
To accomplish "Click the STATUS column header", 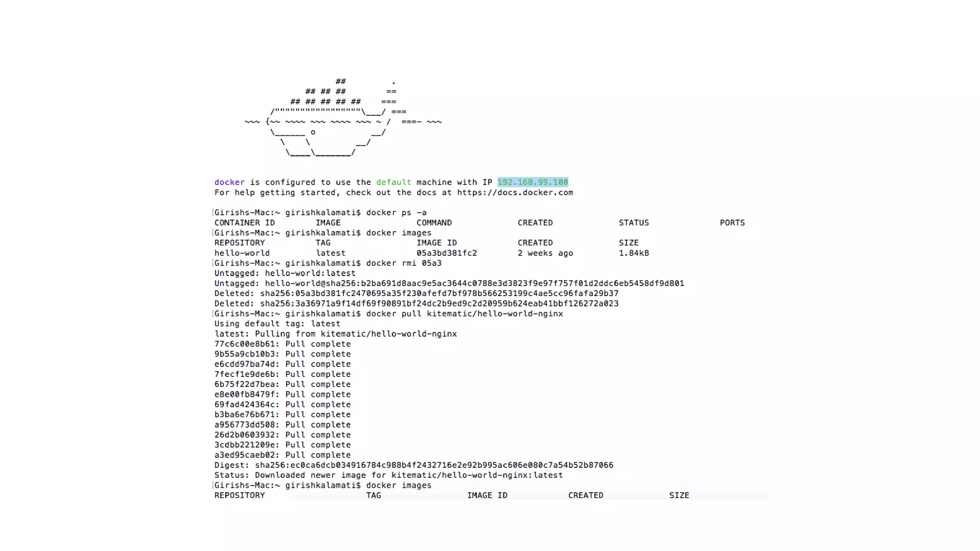I will pyautogui.click(x=634, y=223).
